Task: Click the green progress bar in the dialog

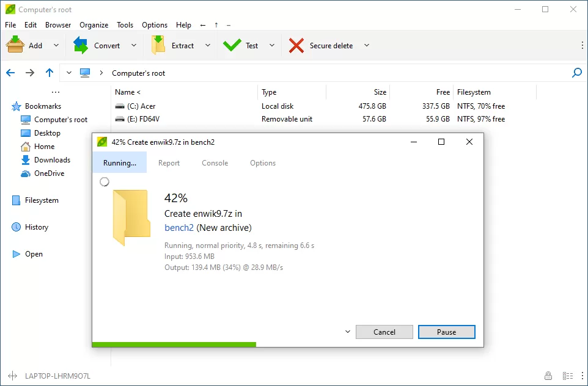Action: point(174,344)
